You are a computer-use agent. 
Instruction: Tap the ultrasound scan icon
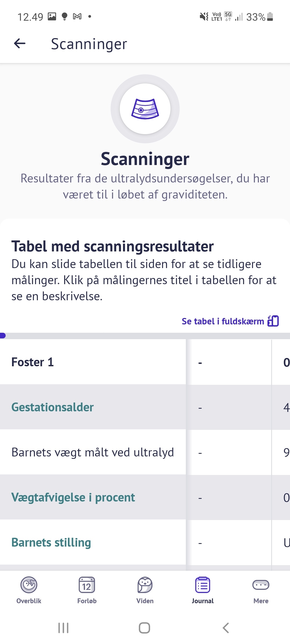click(x=145, y=109)
